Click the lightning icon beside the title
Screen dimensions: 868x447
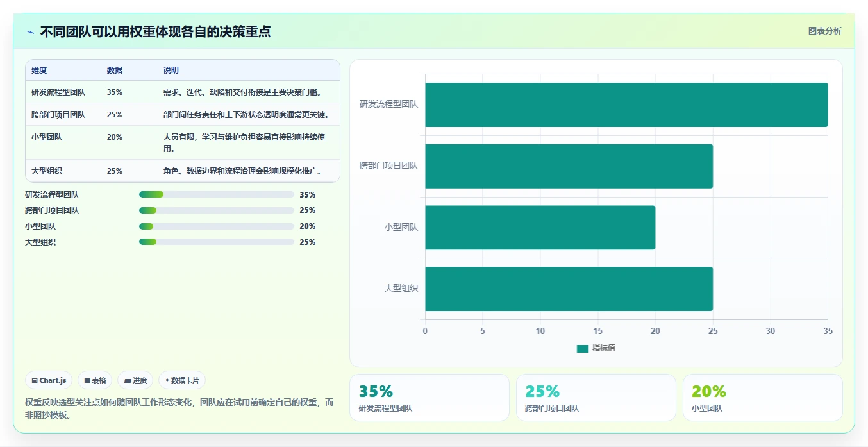[x=30, y=32]
